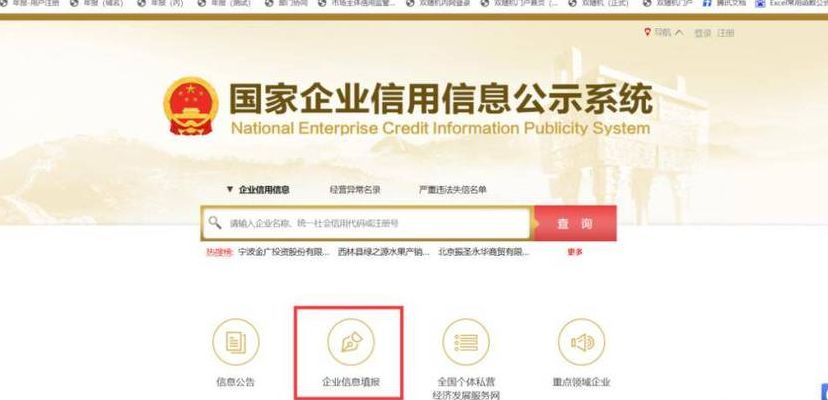Switch to the 严重违法失信名单 tab

(x=453, y=190)
